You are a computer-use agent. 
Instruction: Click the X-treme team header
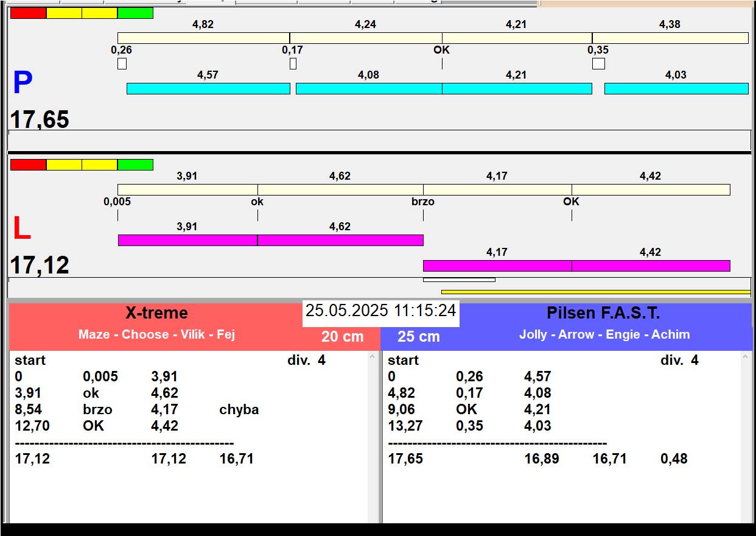pyautogui.click(x=156, y=314)
